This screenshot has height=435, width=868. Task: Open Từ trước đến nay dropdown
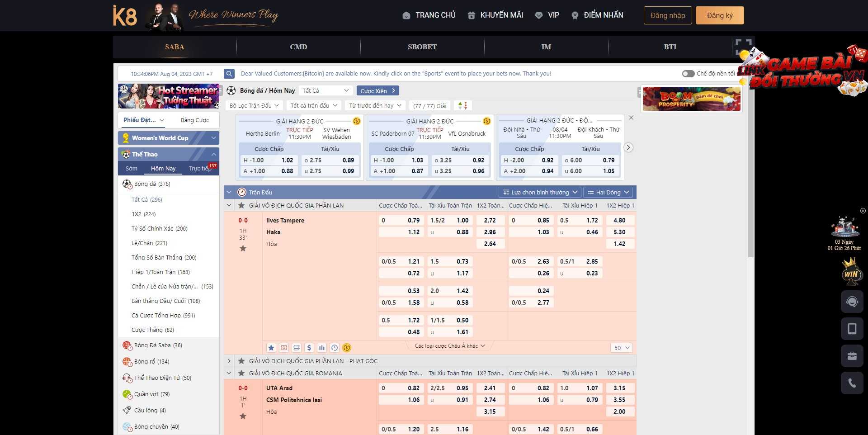pyautogui.click(x=375, y=105)
